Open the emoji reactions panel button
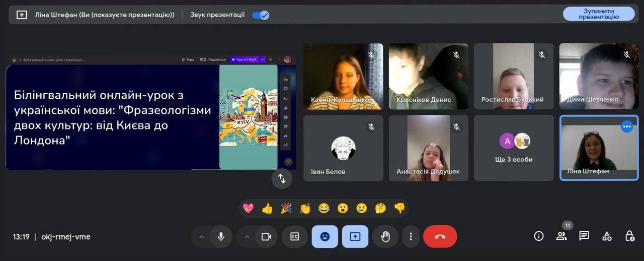This screenshot has width=644, height=261. 325,236
